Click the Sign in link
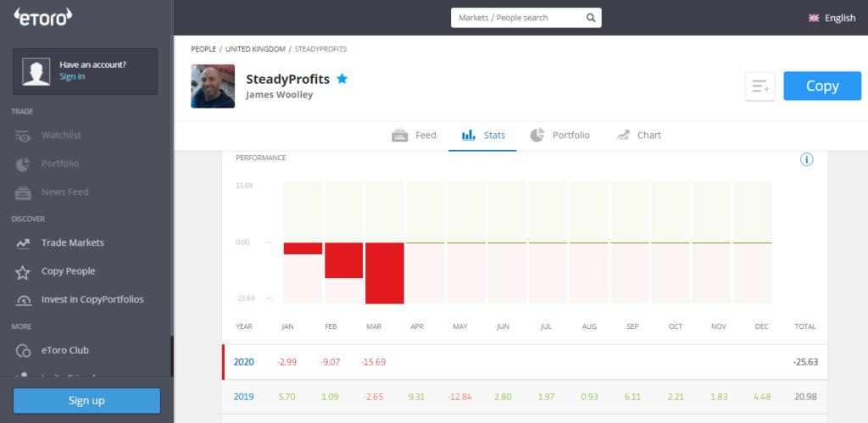 (x=73, y=76)
